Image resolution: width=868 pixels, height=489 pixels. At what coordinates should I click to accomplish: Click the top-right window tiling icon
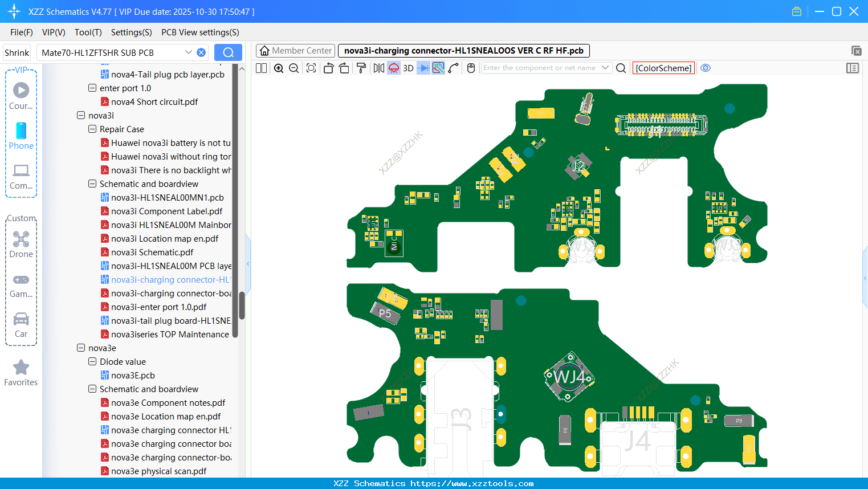(x=856, y=51)
